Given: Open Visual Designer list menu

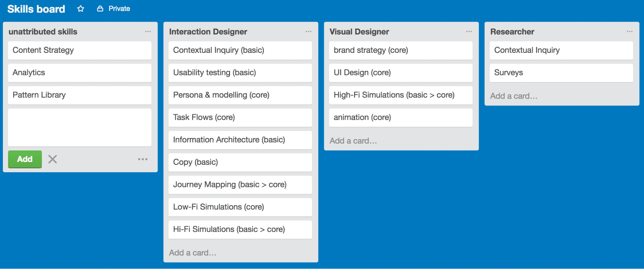Looking at the screenshot, I should (469, 32).
